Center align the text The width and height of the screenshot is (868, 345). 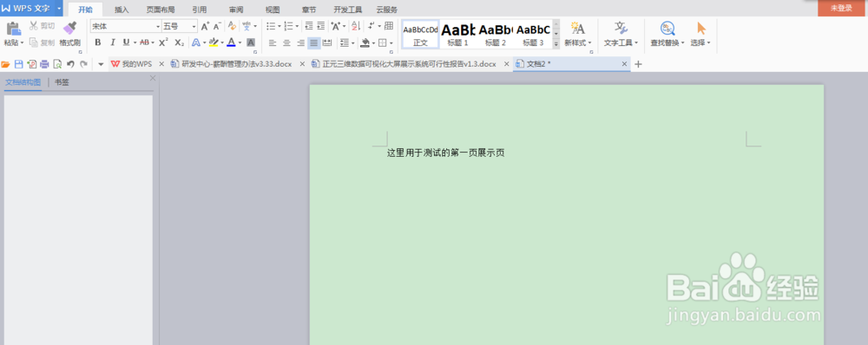point(286,42)
